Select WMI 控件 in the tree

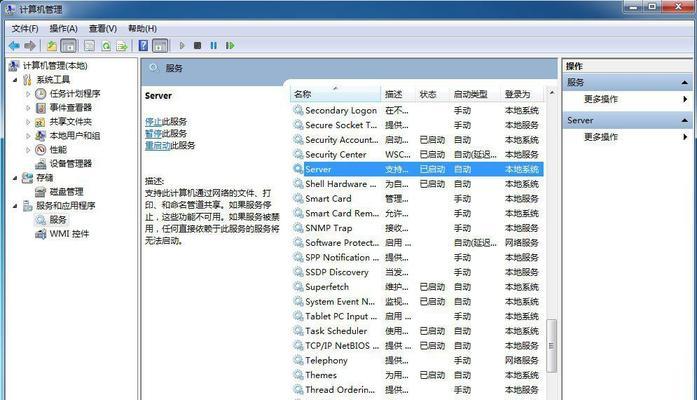(69, 233)
